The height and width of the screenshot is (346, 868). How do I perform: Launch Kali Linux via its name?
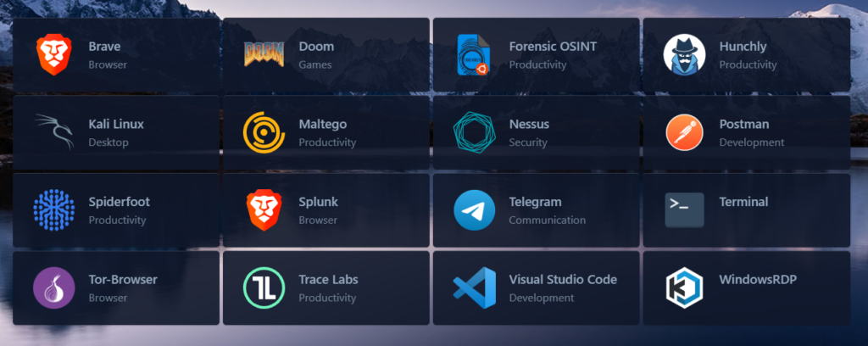tap(116, 124)
